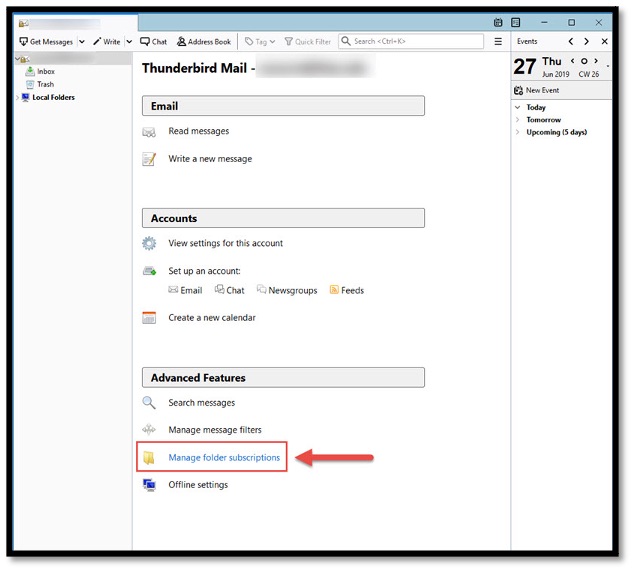Open View settings for this account
Viewport: 633px width, 570px height.
coord(226,243)
